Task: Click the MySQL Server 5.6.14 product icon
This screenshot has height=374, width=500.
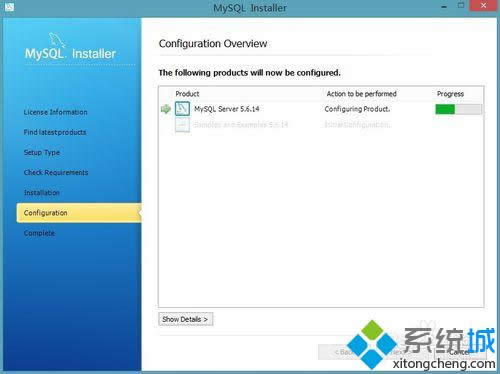Action: [x=182, y=109]
